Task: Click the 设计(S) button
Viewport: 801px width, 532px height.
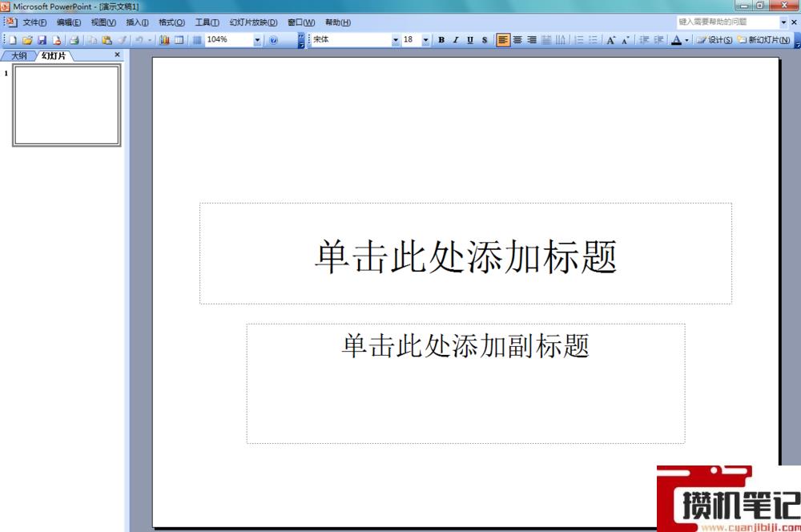Action: 714,40
